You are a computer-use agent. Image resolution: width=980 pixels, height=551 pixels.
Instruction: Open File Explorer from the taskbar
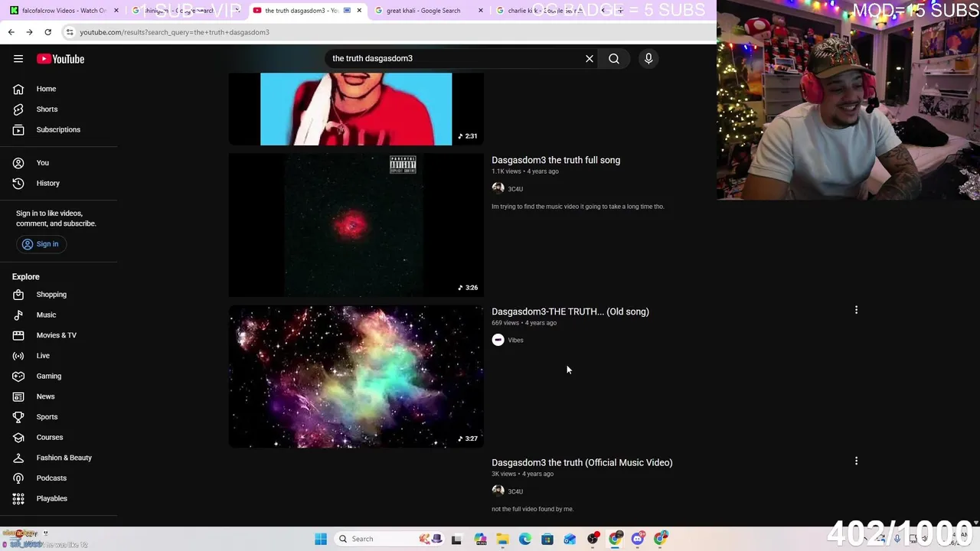coord(502,539)
